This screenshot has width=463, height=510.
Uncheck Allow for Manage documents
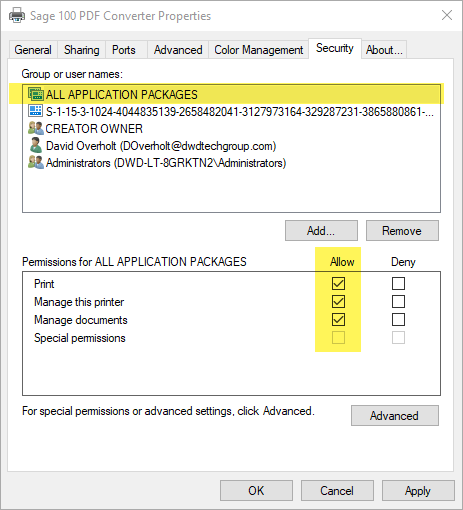tap(338, 320)
